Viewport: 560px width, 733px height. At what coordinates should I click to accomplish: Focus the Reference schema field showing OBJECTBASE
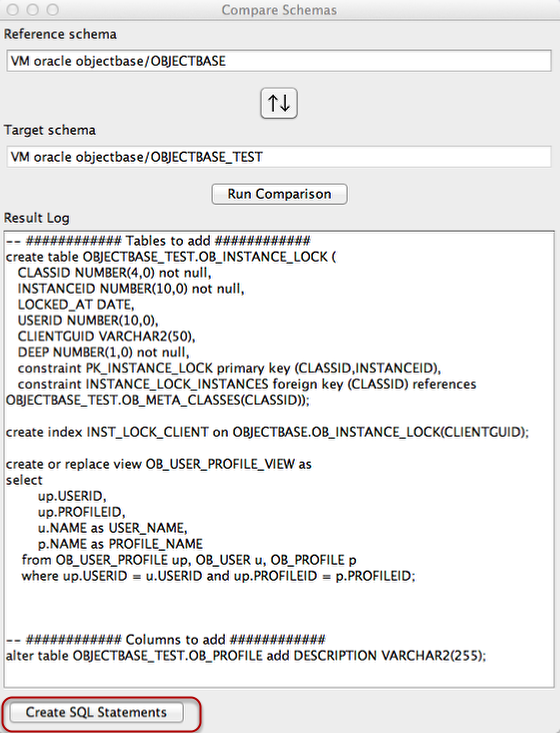[x=279, y=61]
